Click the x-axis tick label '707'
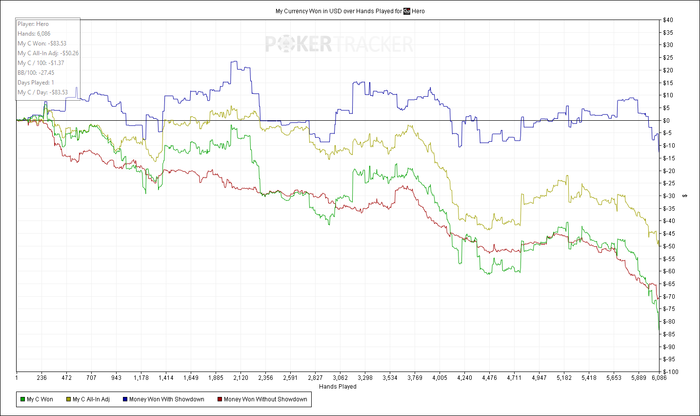 click(x=91, y=378)
